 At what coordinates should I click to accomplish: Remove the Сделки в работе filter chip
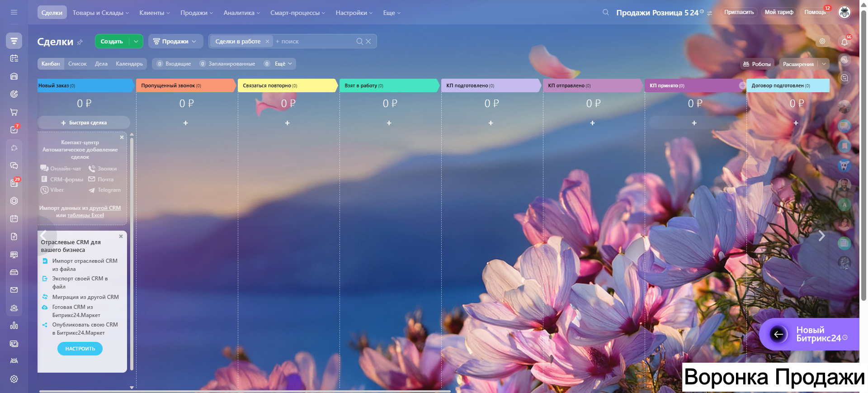tap(267, 41)
